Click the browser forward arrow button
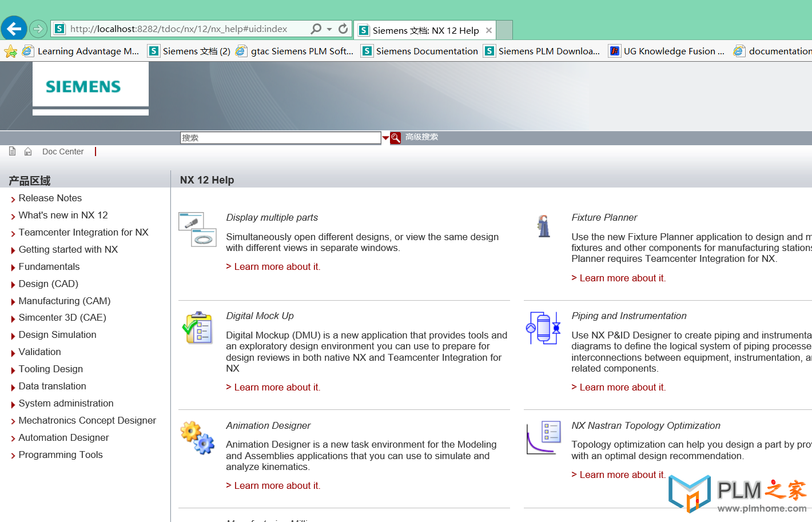 click(38, 29)
